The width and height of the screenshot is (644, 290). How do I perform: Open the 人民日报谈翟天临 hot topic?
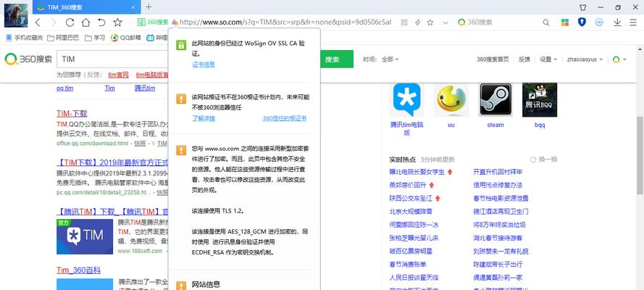tap(414, 278)
